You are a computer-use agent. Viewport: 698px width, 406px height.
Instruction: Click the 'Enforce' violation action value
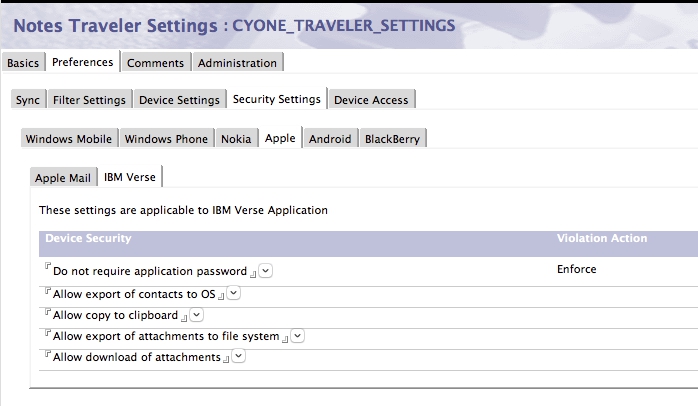[576, 269]
